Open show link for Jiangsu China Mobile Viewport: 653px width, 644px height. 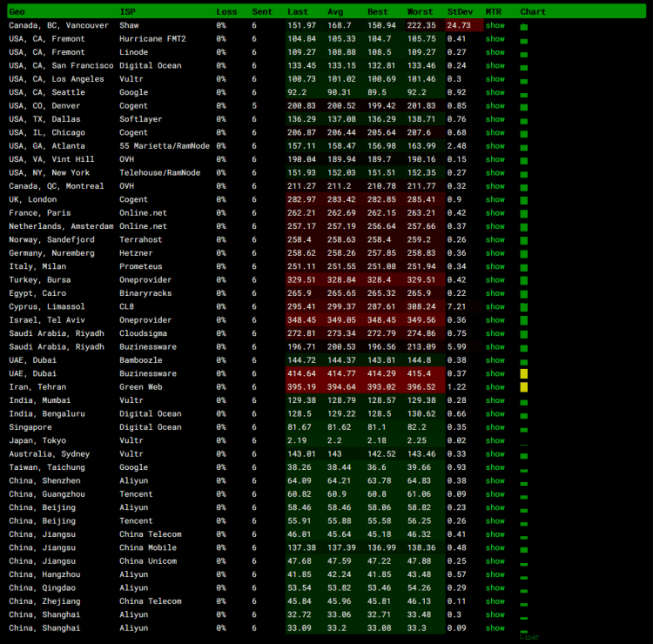click(x=495, y=548)
